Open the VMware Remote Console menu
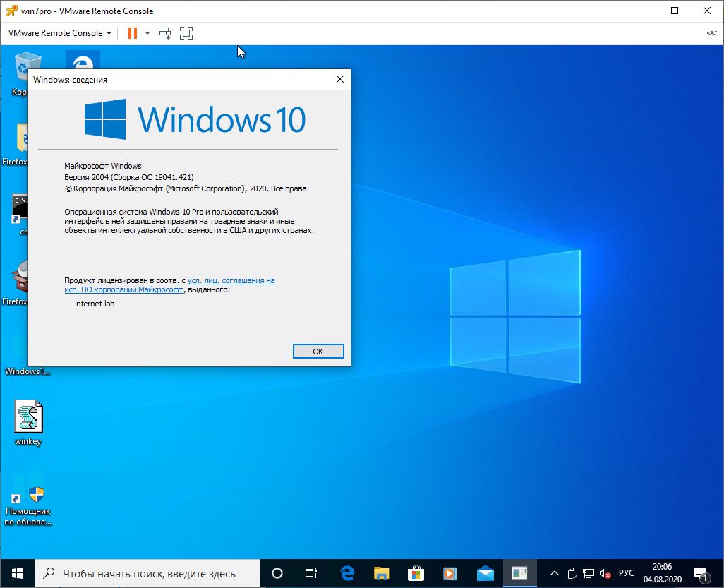This screenshot has width=724, height=588. pos(60,33)
